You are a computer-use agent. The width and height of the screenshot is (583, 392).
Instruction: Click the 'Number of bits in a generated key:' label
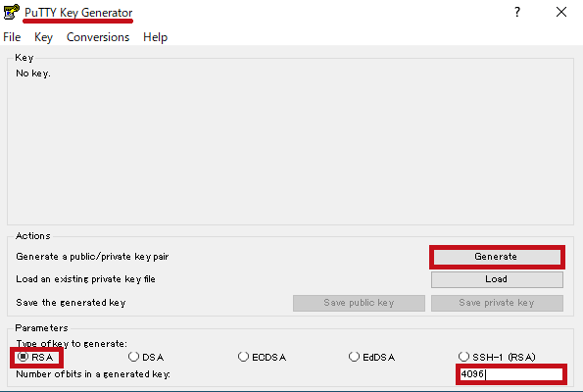(93, 374)
